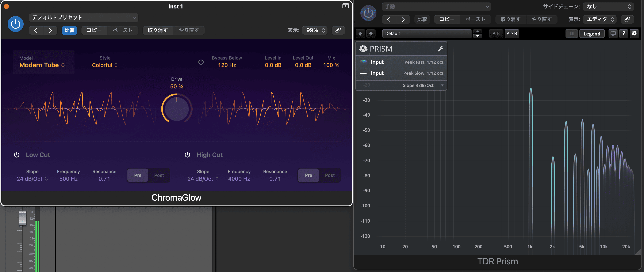Click the Mix 100 % value

pos(331,65)
